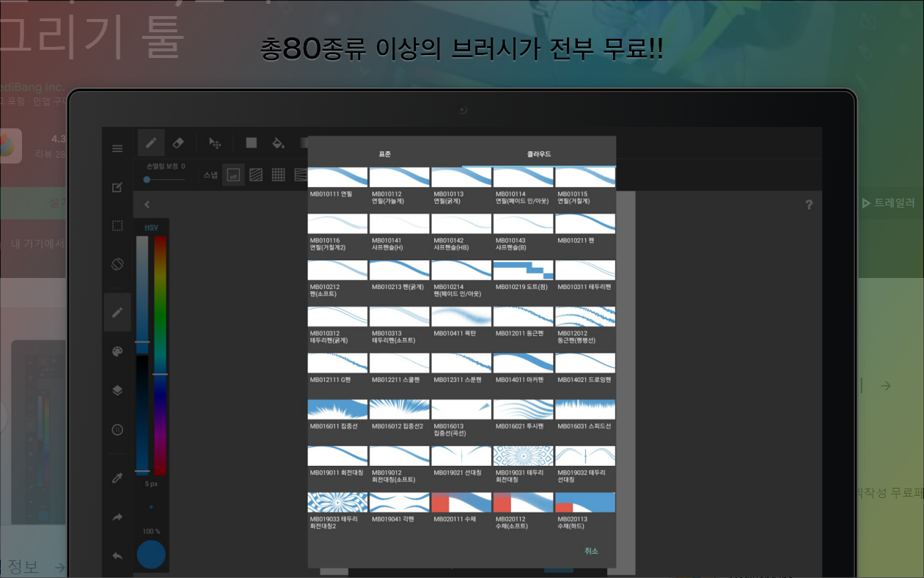Collapse the tool panel with the left chevron
Image resolution: width=924 pixels, height=578 pixels.
click(147, 205)
